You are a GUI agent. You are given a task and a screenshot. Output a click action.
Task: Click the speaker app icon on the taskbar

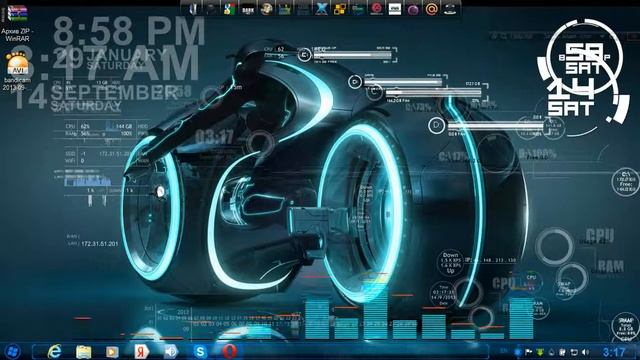[x=171, y=351]
